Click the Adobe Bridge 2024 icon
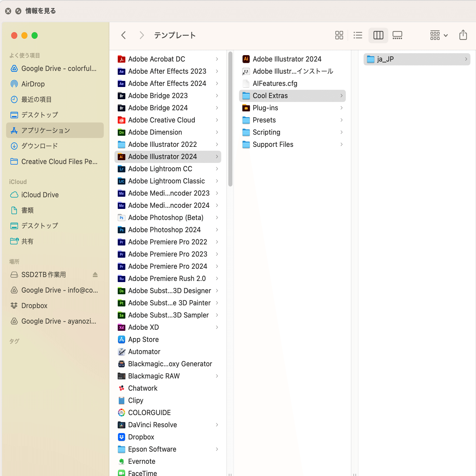The width and height of the screenshot is (476, 476). pyautogui.click(x=121, y=108)
